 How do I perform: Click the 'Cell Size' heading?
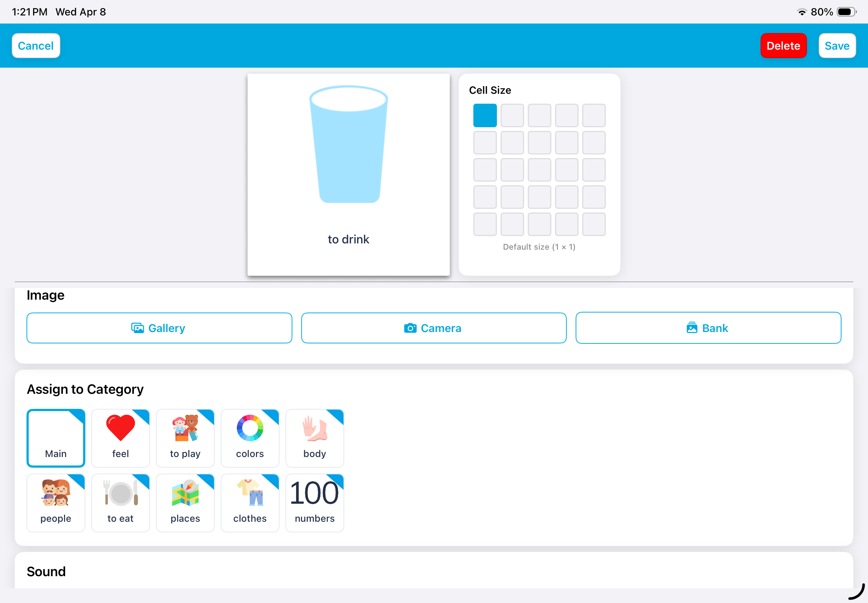(x=490, y=90)
